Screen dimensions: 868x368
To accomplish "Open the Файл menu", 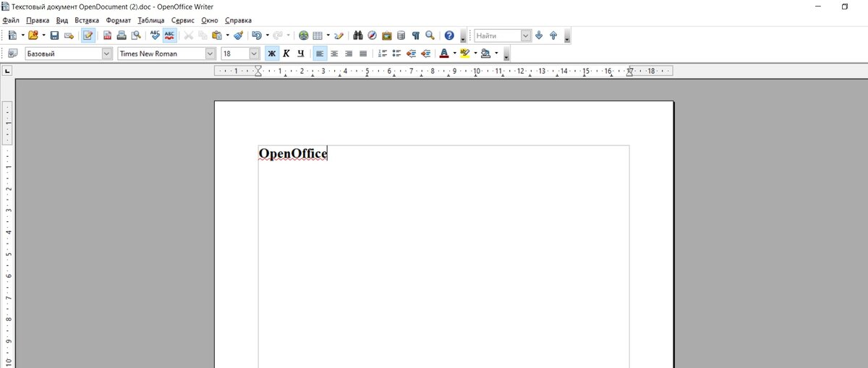I will [11, 20].
